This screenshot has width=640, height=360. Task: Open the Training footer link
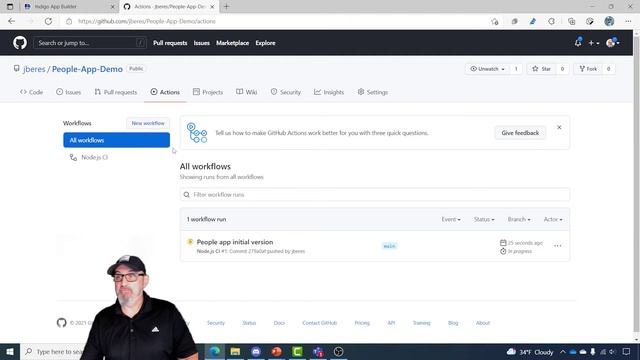pos(422,323)
